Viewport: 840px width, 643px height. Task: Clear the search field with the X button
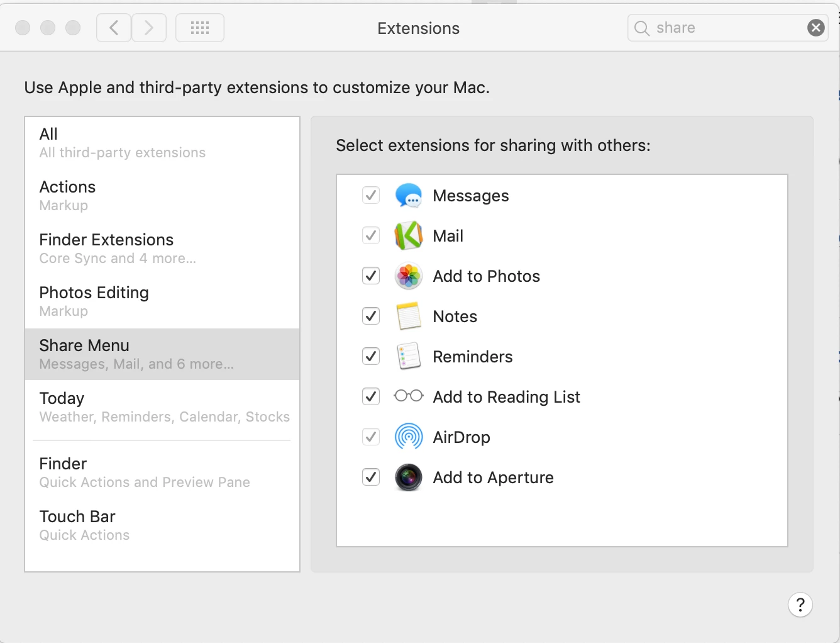(x=816, y=28)
